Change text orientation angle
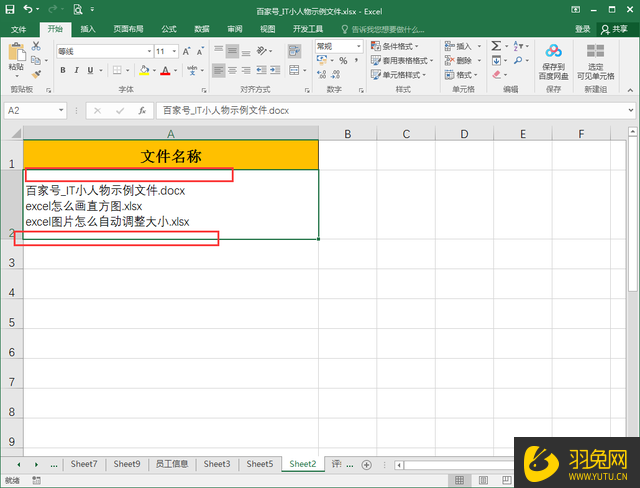 [262, 51]
